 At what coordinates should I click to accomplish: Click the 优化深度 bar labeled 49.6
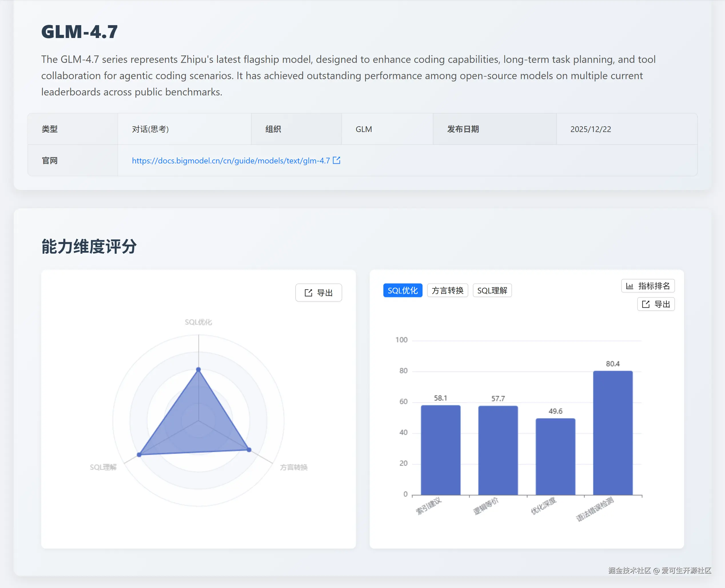point(555,457)
